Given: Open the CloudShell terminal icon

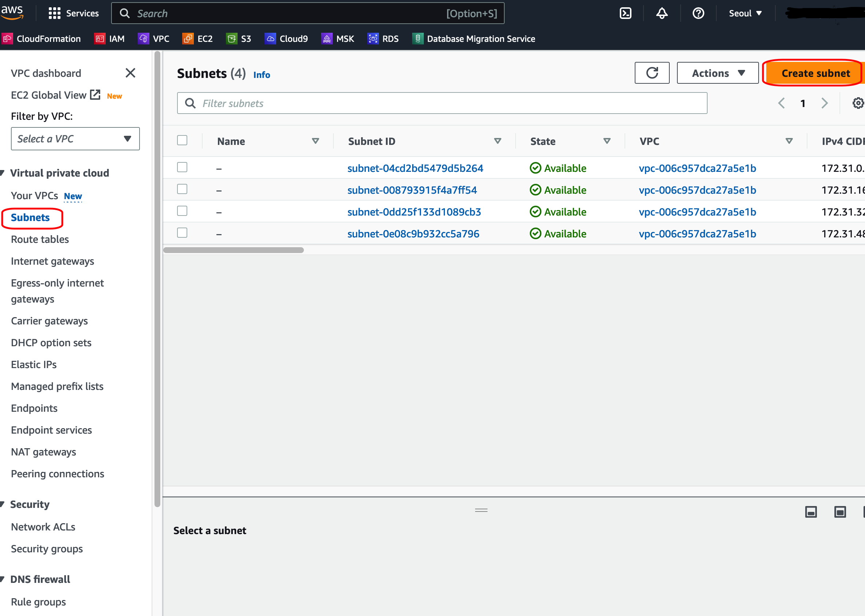Looking at the screenshot, I should click(x=625, y=13).
